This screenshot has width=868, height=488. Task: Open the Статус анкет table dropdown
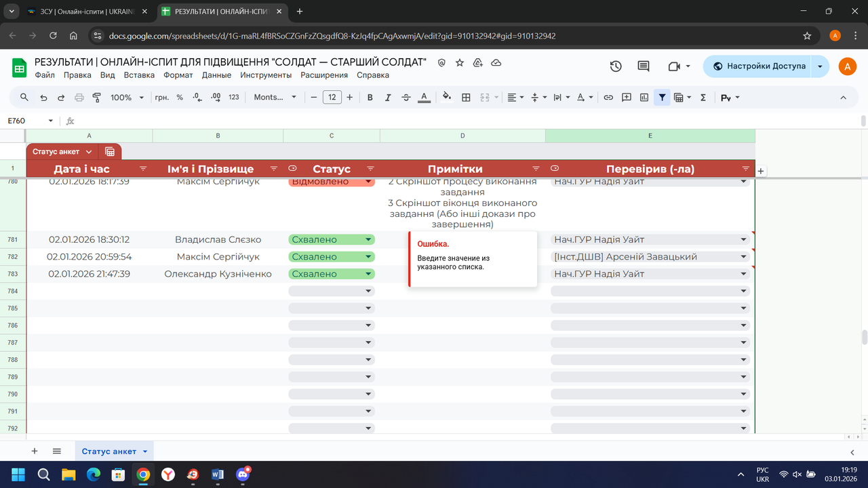click(x=87, y=152)
